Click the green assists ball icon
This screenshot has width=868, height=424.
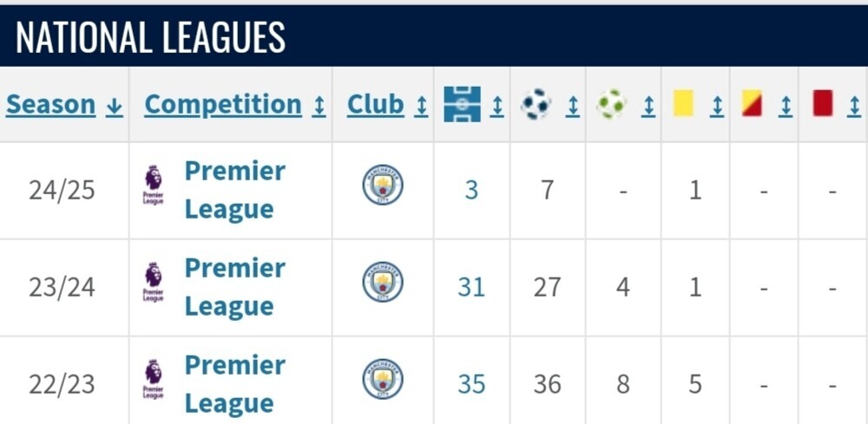[611, 104]
